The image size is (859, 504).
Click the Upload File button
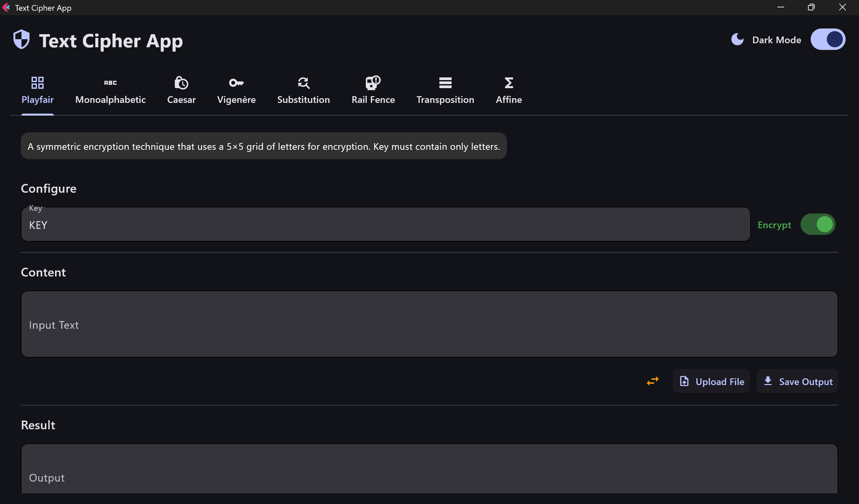coord(711,381)
